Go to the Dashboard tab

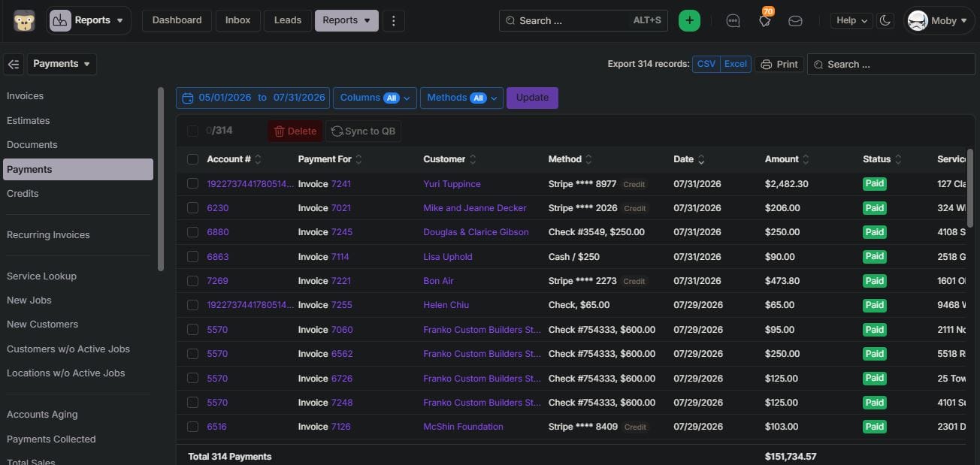click(x=177, y=20)
